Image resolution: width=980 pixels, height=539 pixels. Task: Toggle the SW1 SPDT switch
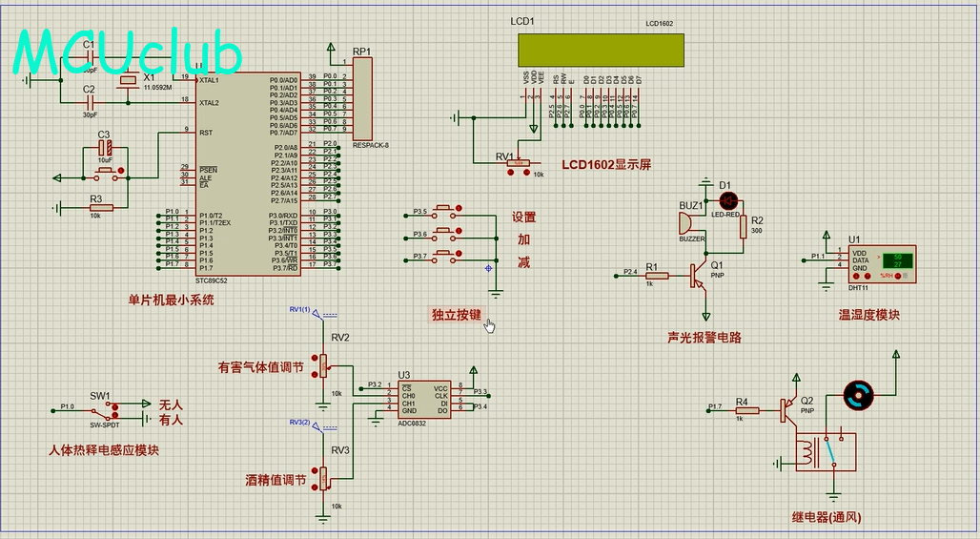click(x=112, y=409)
